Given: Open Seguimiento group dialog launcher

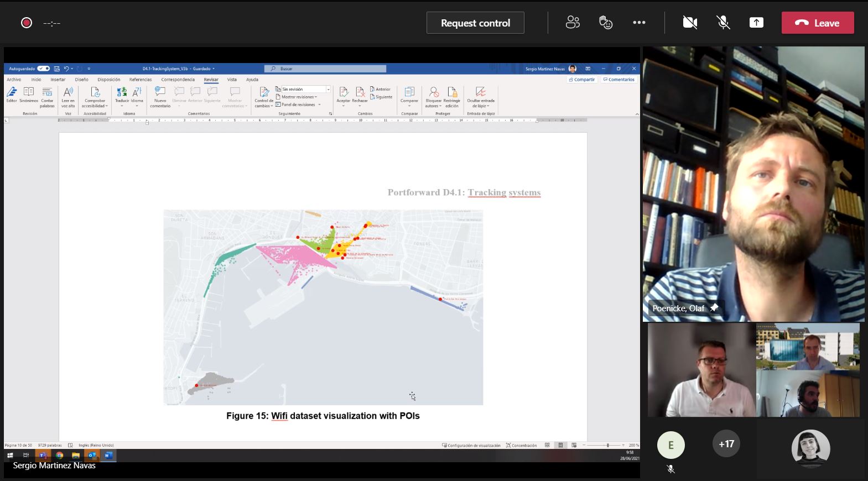Looking at the screenshot, I should click(330, 113).
